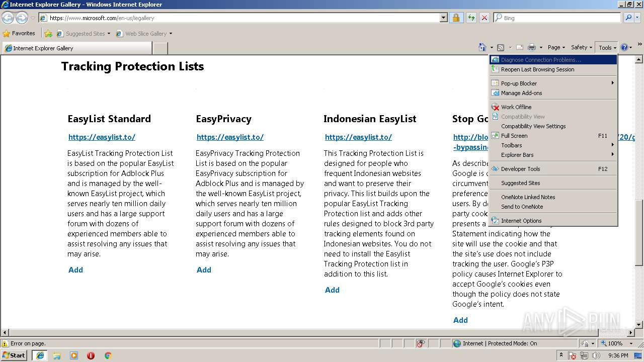Add the Stop Google tracking list

pos(460,320)
